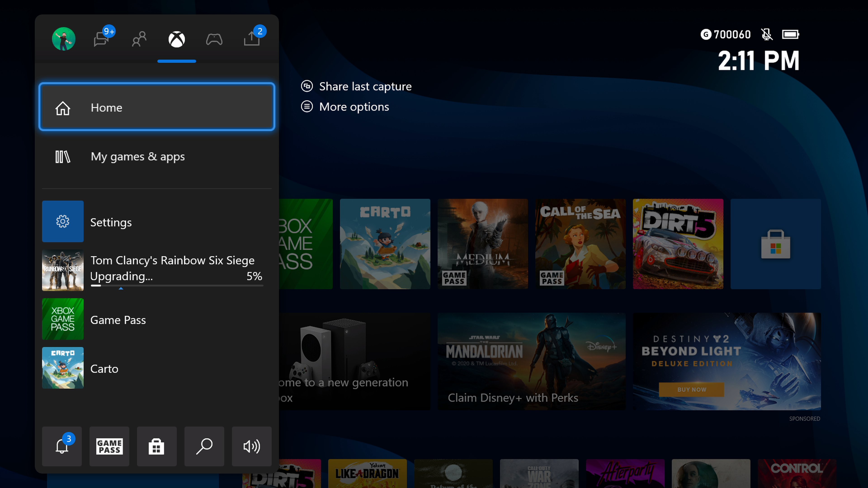Open notifications bell
The height and width of the screenshot is (488, 868).
(62, 446)
